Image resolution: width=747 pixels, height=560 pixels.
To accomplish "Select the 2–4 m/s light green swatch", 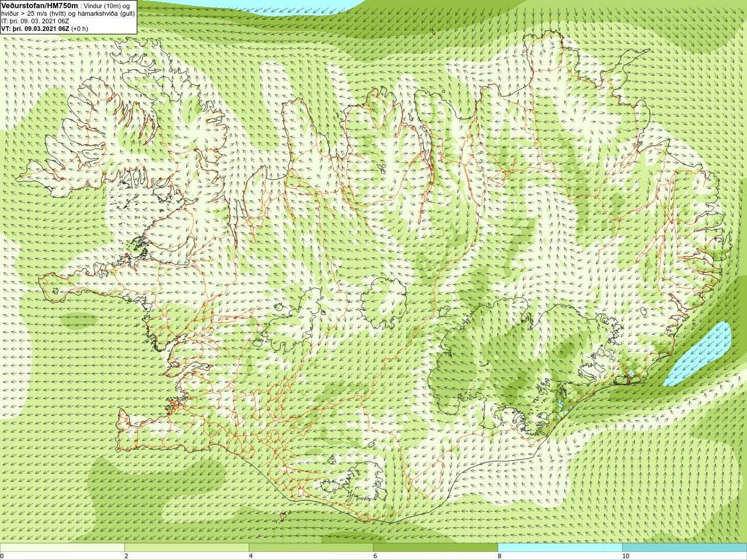I will pyautogui.click(x=187, y=548).
